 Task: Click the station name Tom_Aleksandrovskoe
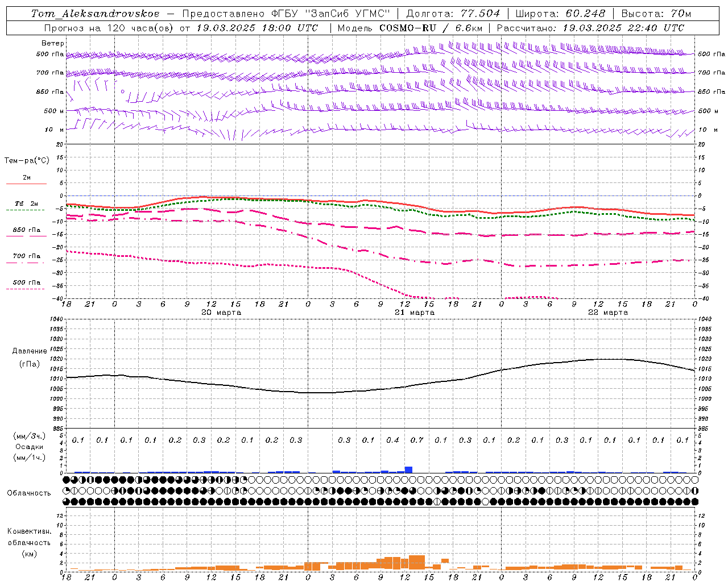[95, 14]
